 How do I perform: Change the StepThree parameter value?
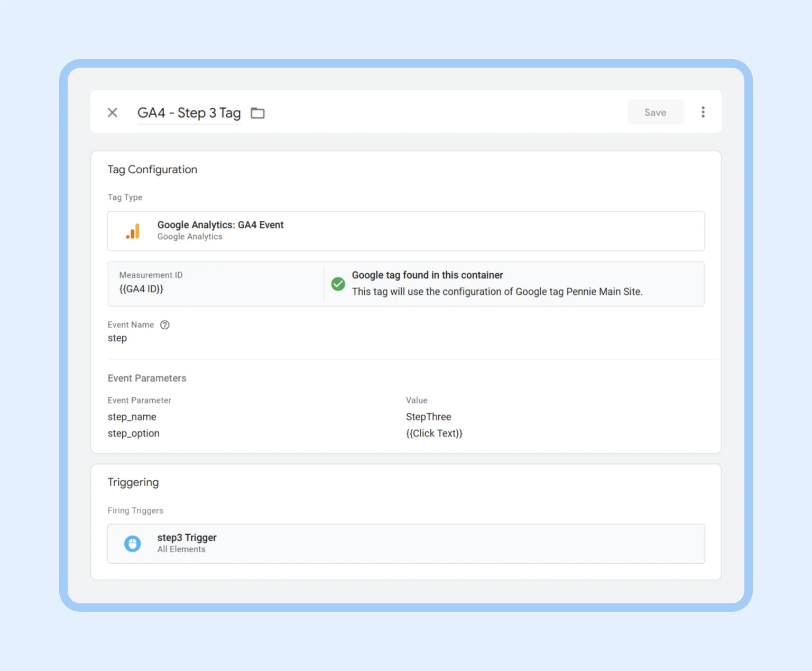(428, 416)
